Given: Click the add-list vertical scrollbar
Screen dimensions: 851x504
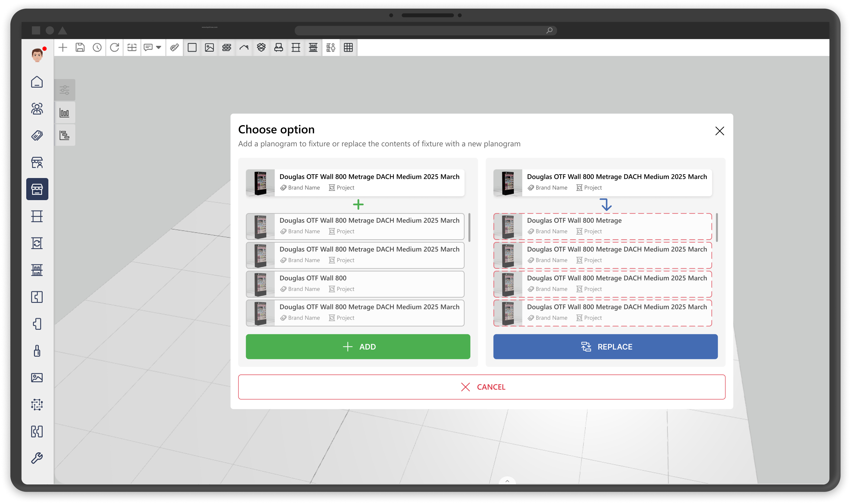Looking at the screenshot, I should click(470, 228).
